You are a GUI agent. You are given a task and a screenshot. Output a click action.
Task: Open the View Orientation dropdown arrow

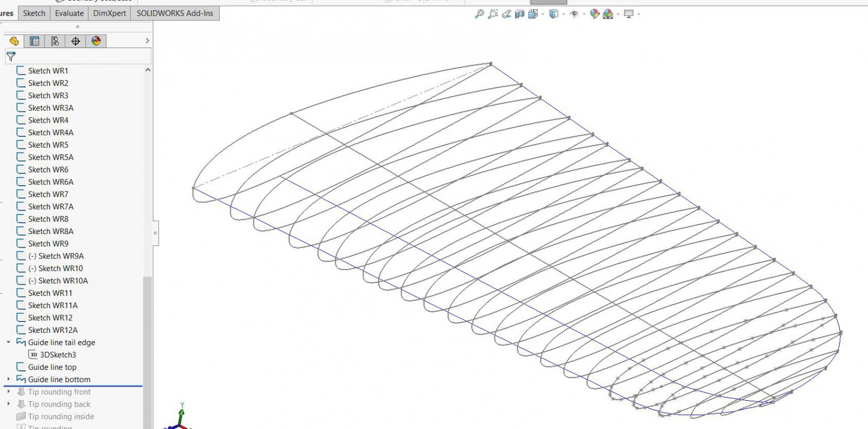click(x=543, y=14)
